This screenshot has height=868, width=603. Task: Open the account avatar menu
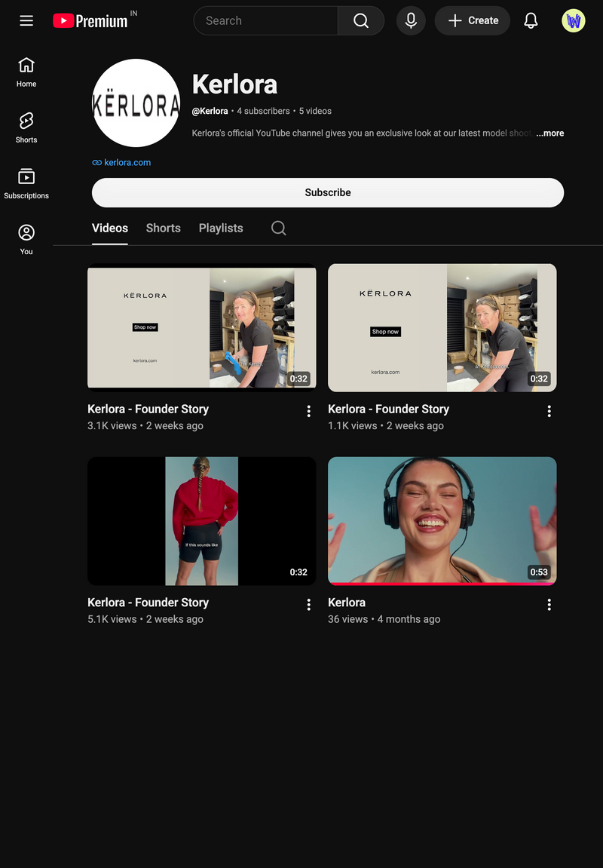pos(574,20)
